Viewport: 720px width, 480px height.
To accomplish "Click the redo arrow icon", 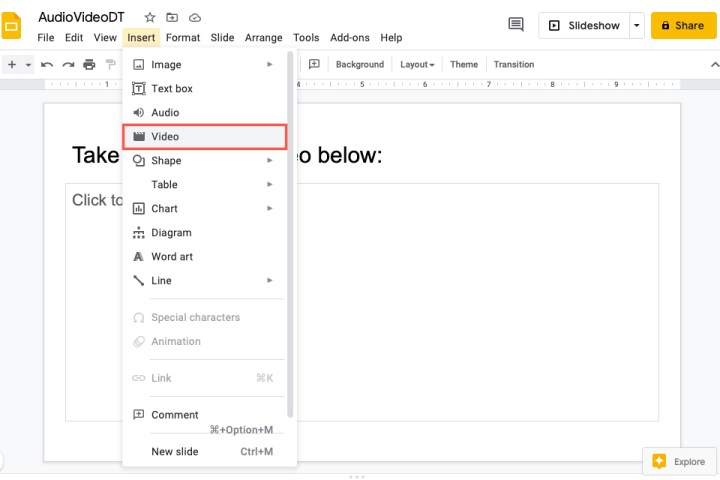I will click(x=68, y=64).
